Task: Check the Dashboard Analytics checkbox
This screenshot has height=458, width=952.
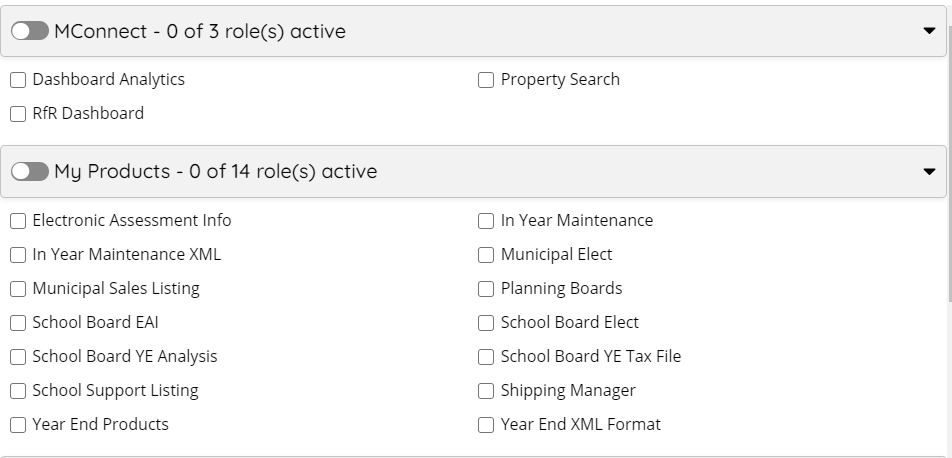Action: [18, 80]
